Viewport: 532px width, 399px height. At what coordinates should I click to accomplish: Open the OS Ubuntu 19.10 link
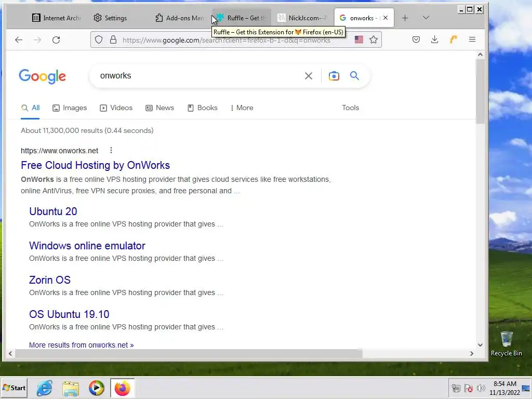tap(69, 314)
